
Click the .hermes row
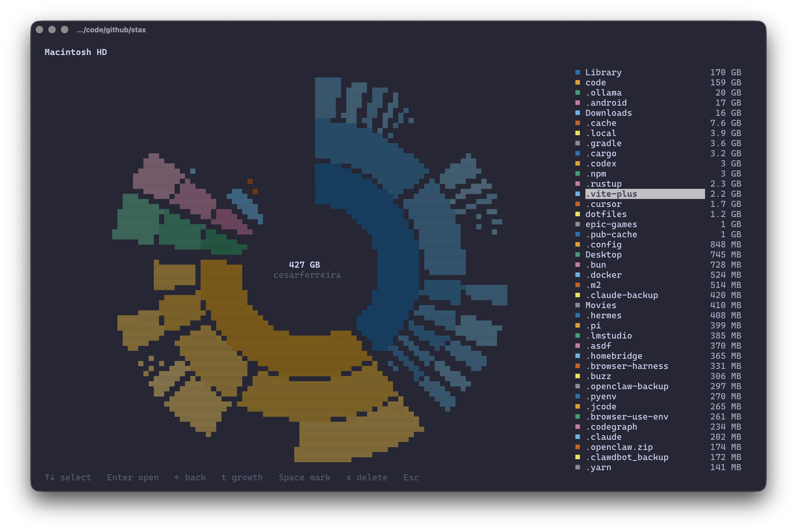point(658,316)
